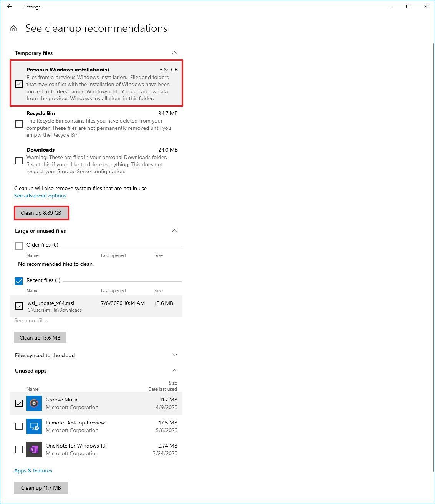Sort recent files by Name column header
435x504 pixels.
point(33,291)
